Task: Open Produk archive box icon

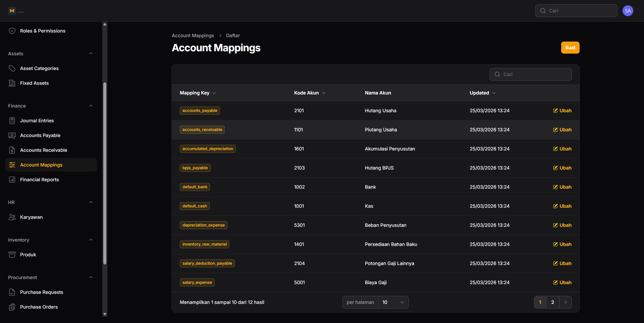Action: [12, 255]
